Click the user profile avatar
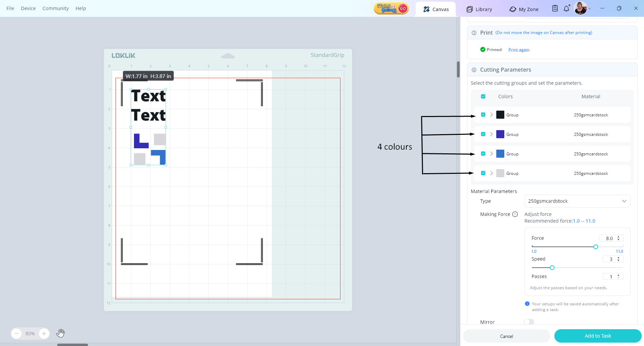 pyautogui.click(x=580, y=8)
